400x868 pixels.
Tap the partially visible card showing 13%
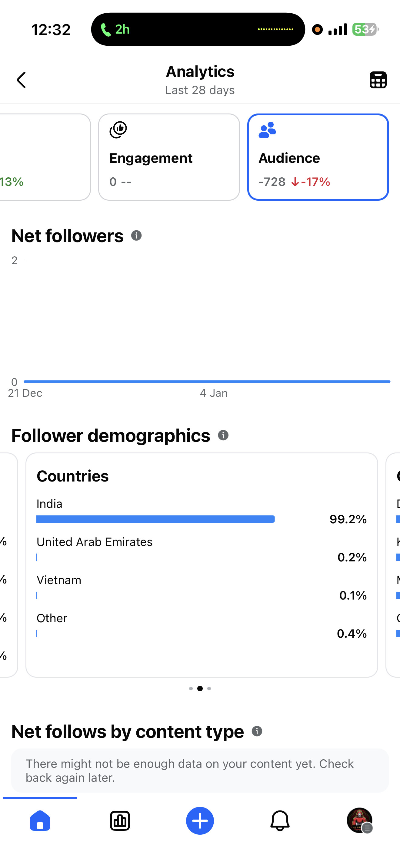44,157
